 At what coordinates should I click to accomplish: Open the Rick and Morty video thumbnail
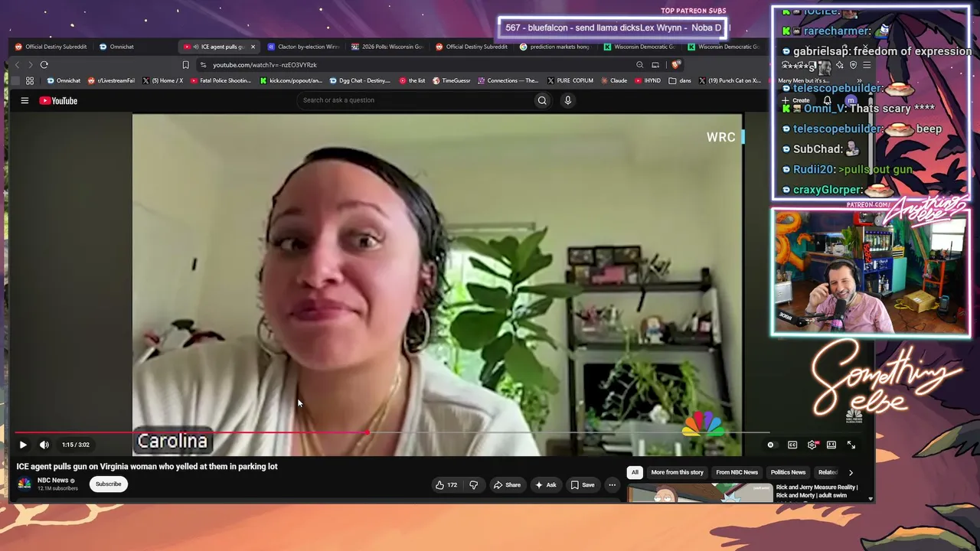click(701, 493)
